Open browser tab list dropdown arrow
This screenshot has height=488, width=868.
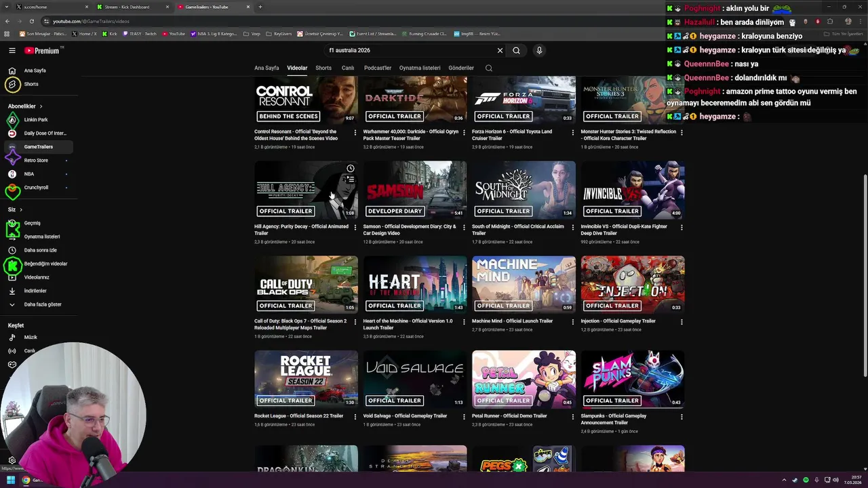coord(7,7)
